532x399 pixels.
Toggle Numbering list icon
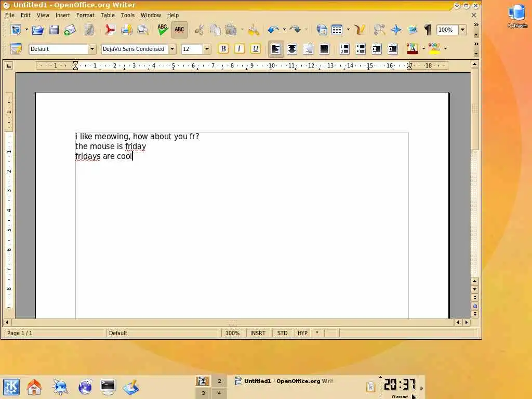[344, 49]
